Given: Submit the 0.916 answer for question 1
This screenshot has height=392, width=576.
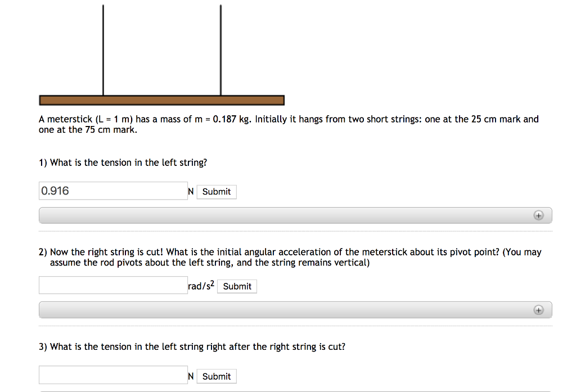Looking at the screenshot, I should click(x=216, y=191).
